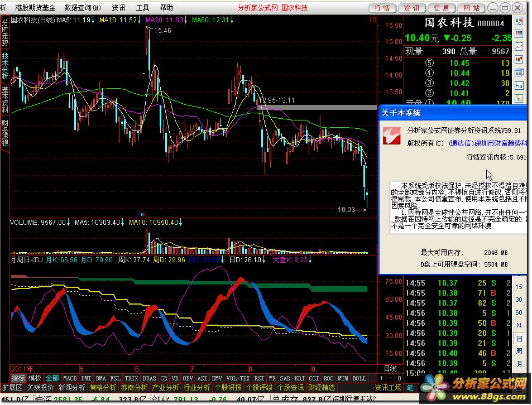Click the small red square at chart corner
The width and height of the screenshot is (532, 405).
[372, 20]
